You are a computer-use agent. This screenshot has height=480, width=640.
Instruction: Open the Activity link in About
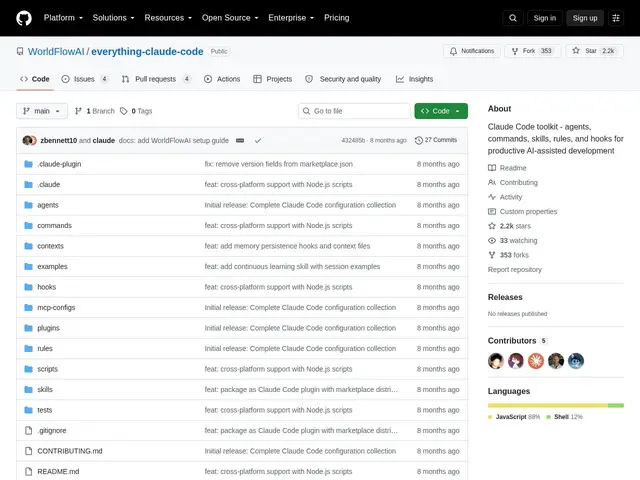point(505,197)
